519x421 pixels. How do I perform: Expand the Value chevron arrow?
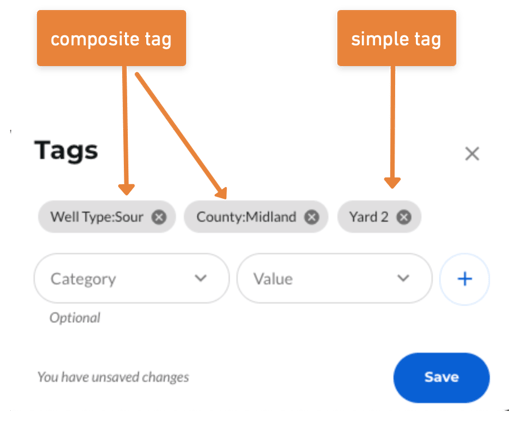point(403,278)
